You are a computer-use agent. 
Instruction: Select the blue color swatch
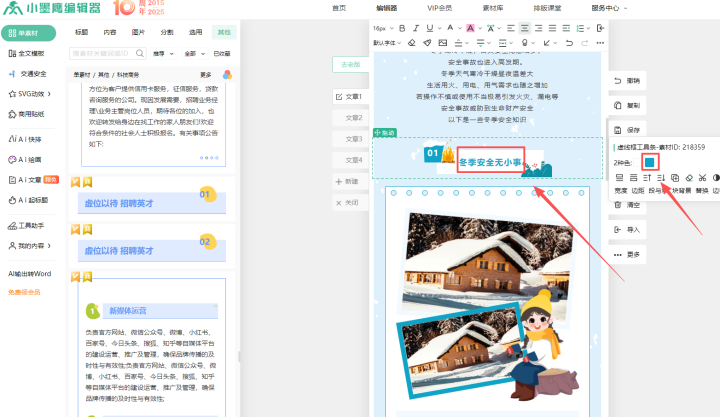[649, 161]
